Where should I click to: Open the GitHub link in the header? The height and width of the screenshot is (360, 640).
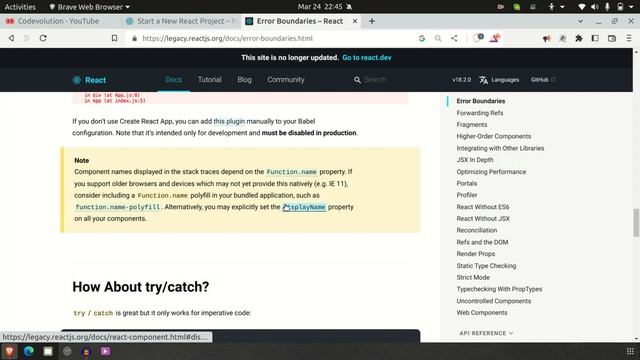(x=543, y=80)
